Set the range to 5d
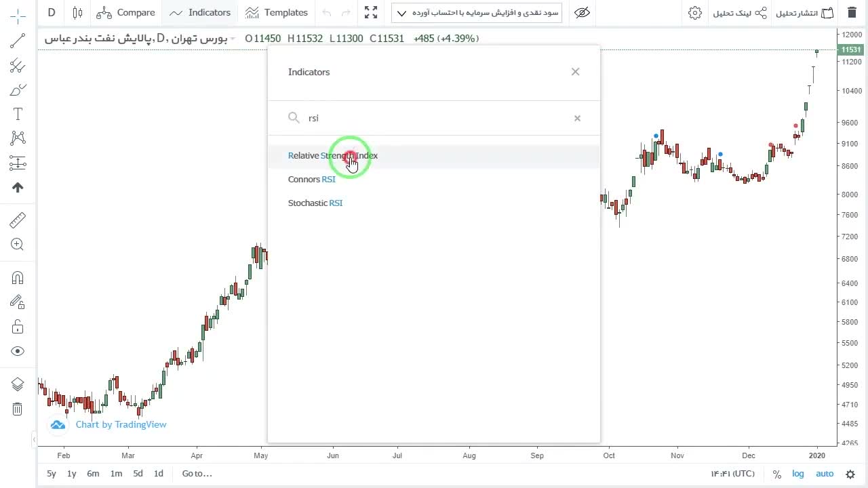The image size is (868, 488). [138, 474]
